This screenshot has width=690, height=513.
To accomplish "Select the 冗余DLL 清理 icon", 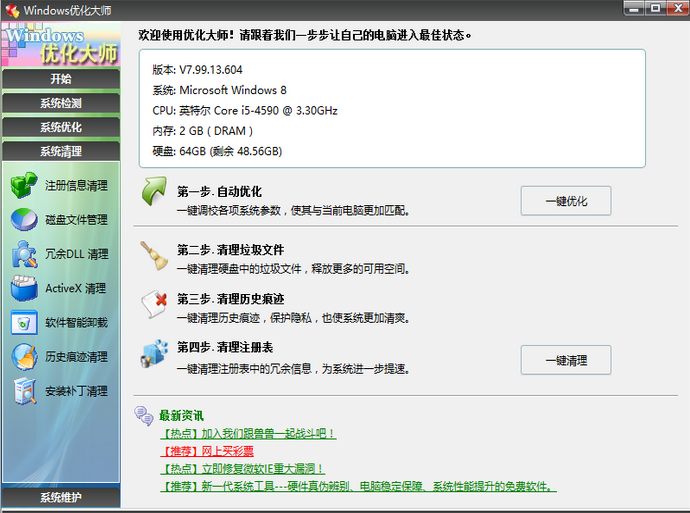I will [24, 254].
